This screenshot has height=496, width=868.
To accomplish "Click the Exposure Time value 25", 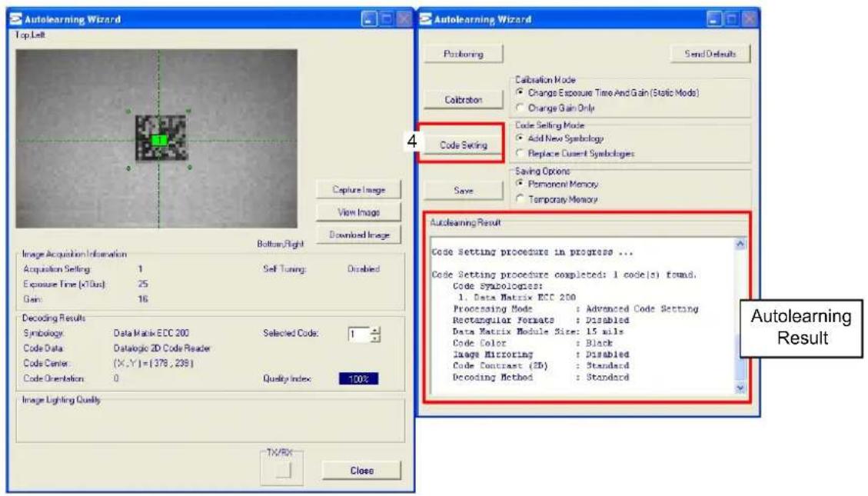I will (x=143, y=284).
